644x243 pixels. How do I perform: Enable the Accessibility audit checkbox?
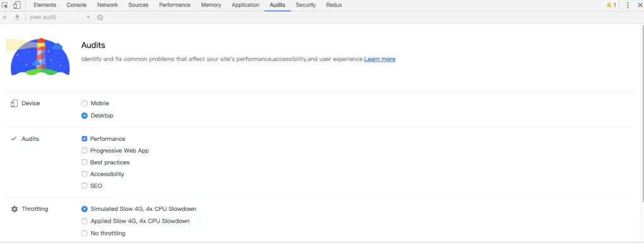85,174
